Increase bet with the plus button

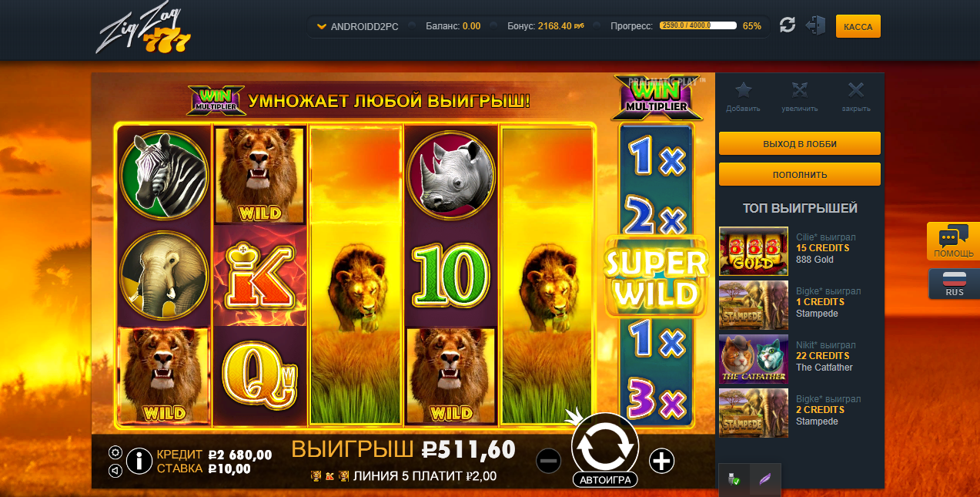[x=662, y=462]
